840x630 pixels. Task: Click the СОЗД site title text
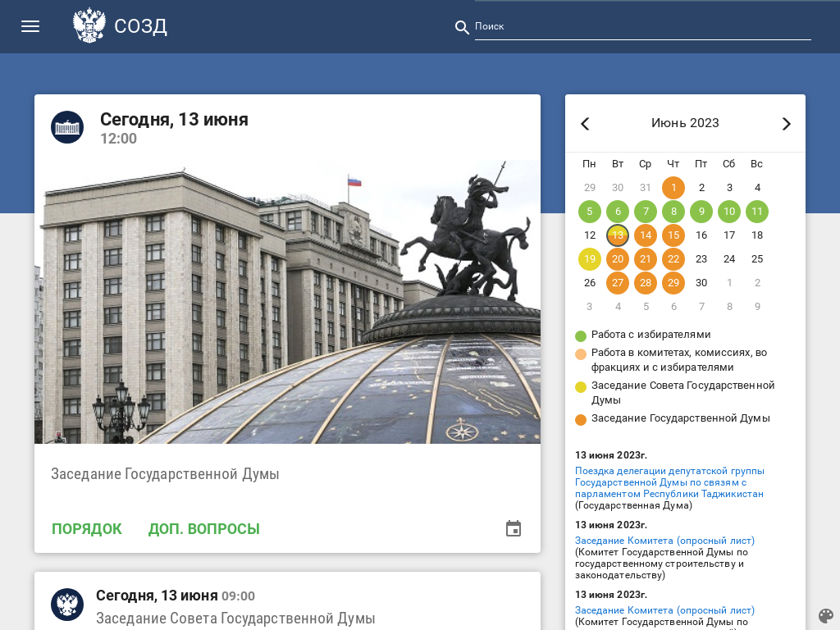click(x=140, y=25)
